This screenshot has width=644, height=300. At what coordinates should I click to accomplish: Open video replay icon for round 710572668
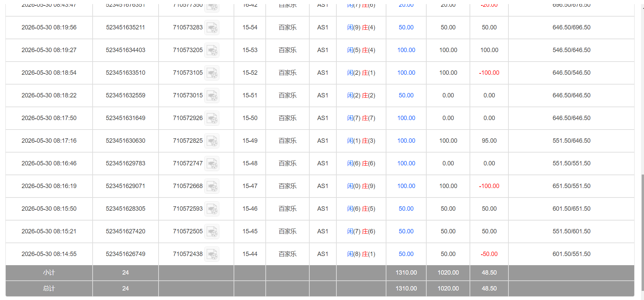click(212, 186)
